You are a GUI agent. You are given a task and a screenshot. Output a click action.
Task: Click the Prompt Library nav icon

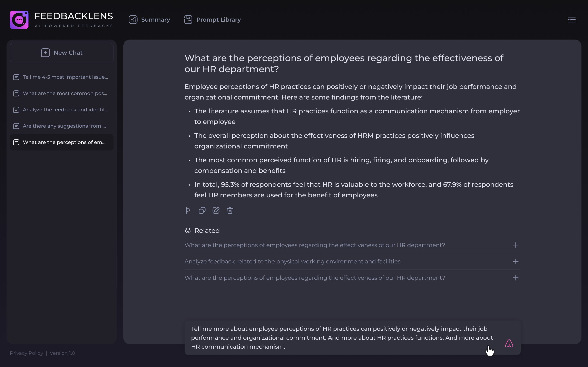tap(188, 19)
